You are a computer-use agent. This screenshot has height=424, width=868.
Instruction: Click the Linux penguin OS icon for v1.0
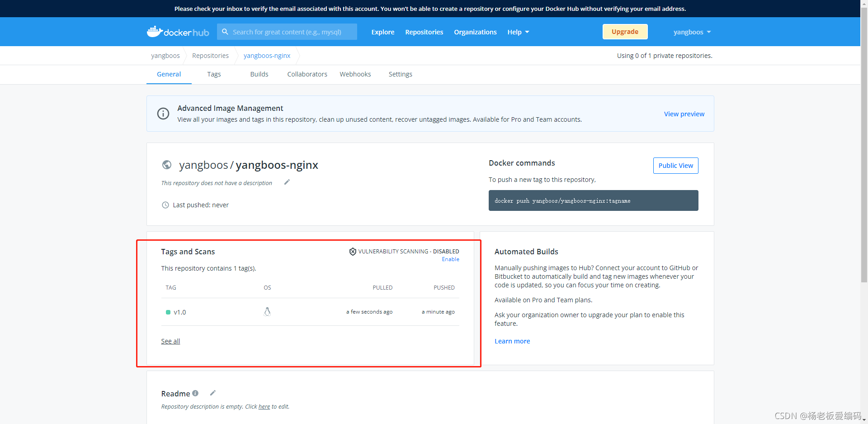coord(267,312)
